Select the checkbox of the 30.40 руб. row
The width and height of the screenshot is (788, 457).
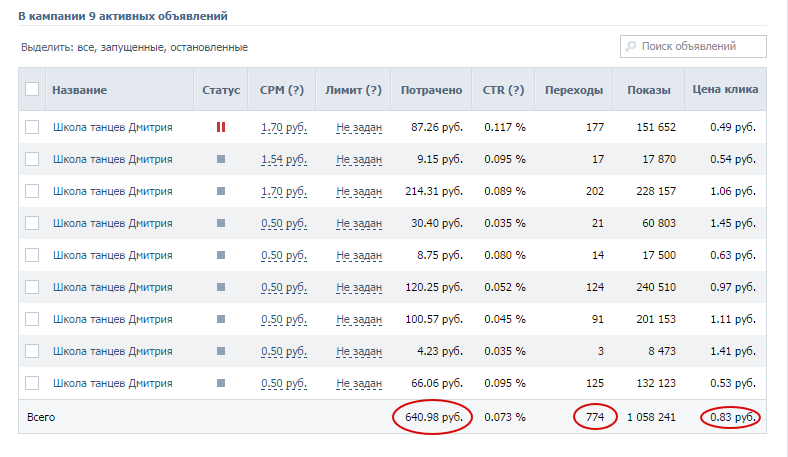tap(32, 223)
